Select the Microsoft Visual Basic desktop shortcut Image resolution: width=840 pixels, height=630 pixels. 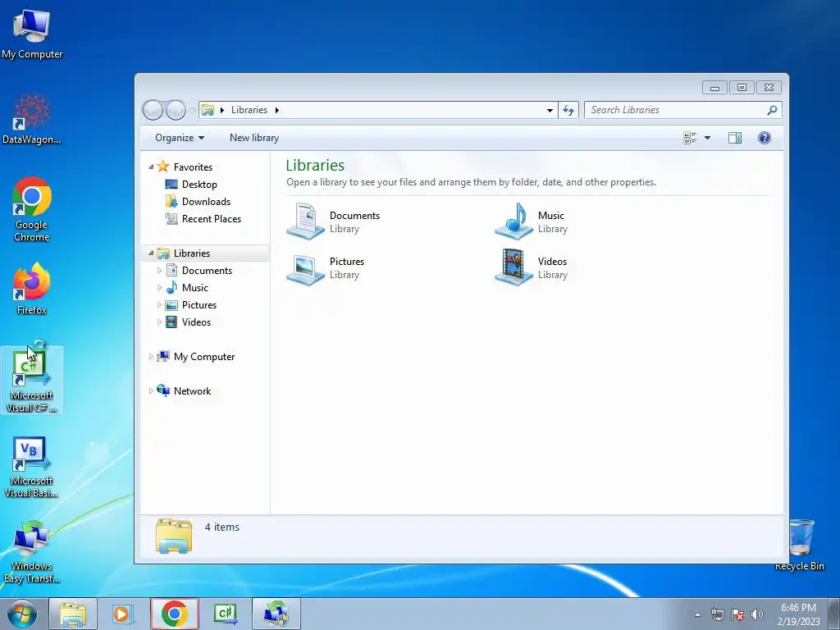[x=32, y=467]
